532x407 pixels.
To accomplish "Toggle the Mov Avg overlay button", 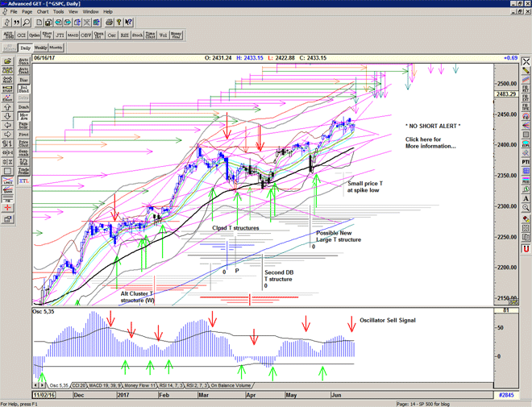I will (x=24, y=117).
